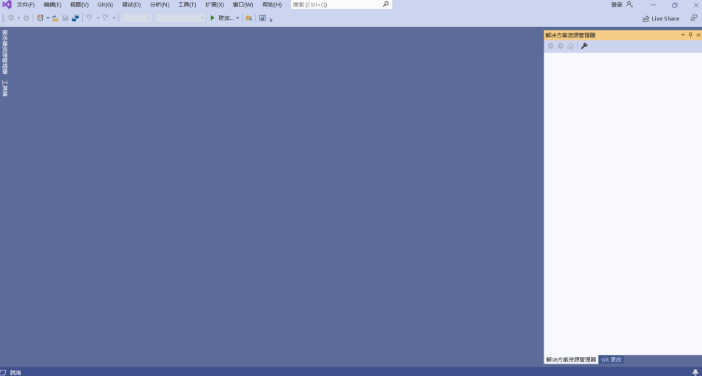Viewport: 702px width, 376px height.
Task: Click the send feedback icon
Action: [x=693, y=18]
